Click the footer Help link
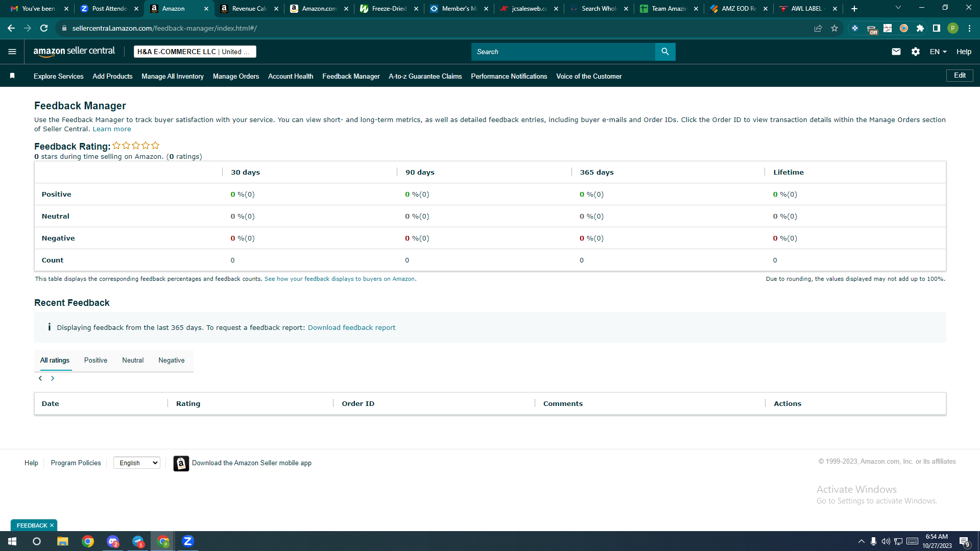 point(31,463)
